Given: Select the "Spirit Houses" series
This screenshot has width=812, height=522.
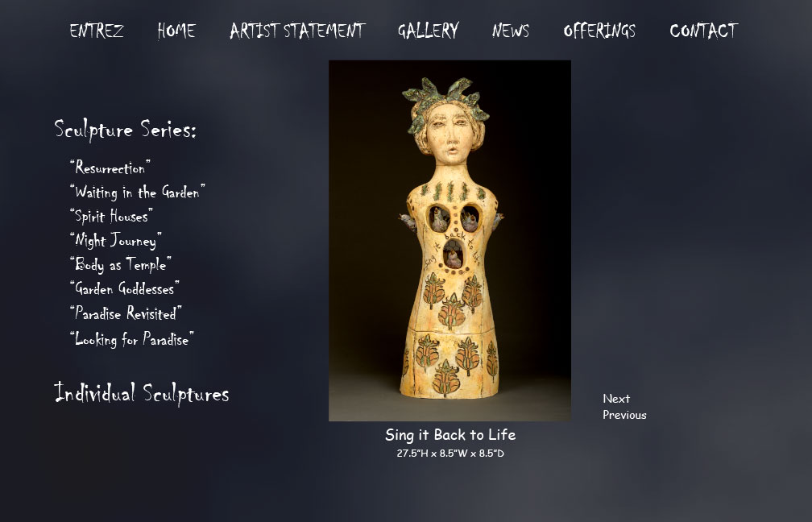Looking at the screenshot, I should tap(111, 216).
